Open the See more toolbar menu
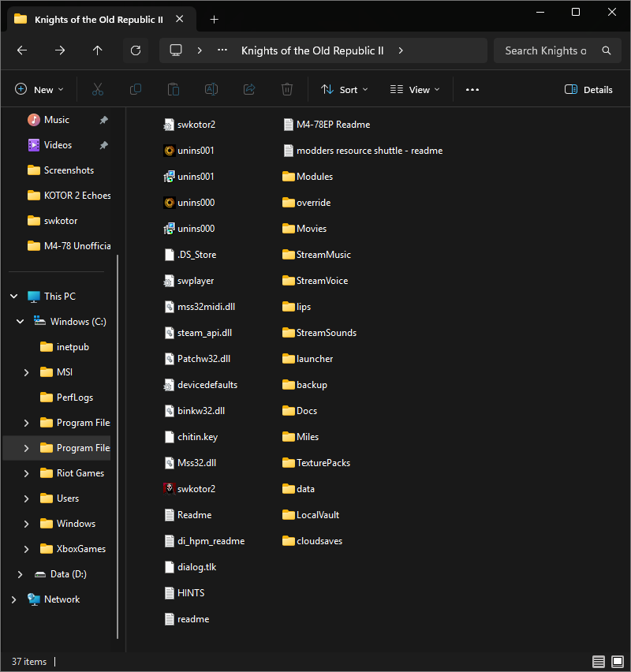631x672 pixels. coord(472,90)
